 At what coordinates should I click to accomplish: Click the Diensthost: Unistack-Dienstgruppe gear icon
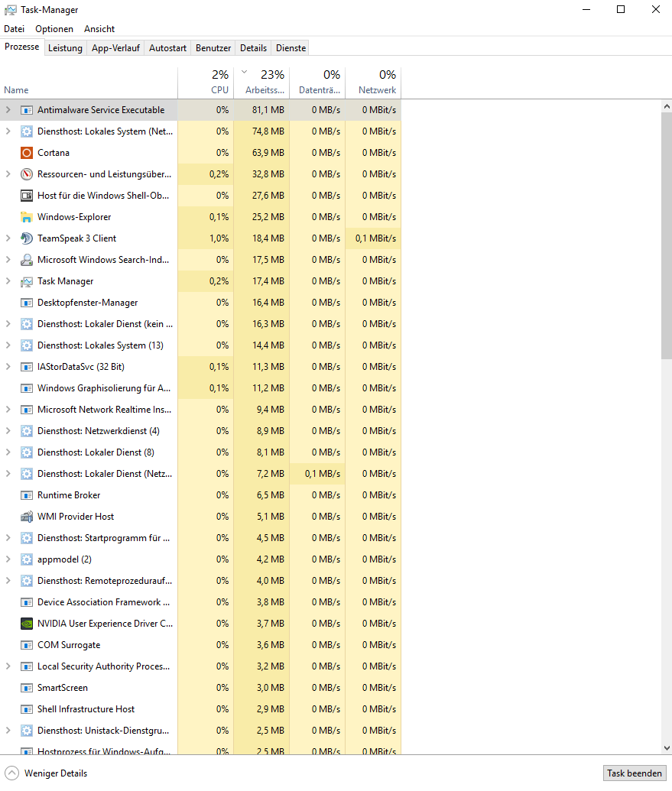[27, 731]
